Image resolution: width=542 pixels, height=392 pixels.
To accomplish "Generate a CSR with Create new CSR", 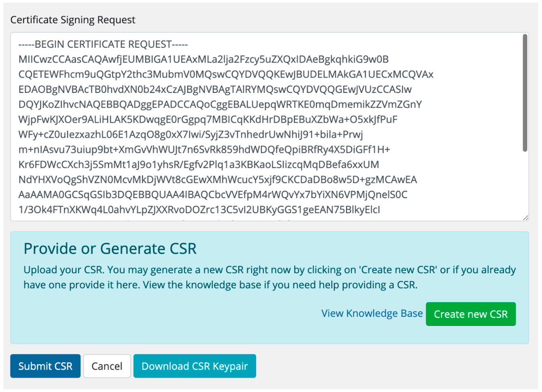I will [x=470, y=314].
